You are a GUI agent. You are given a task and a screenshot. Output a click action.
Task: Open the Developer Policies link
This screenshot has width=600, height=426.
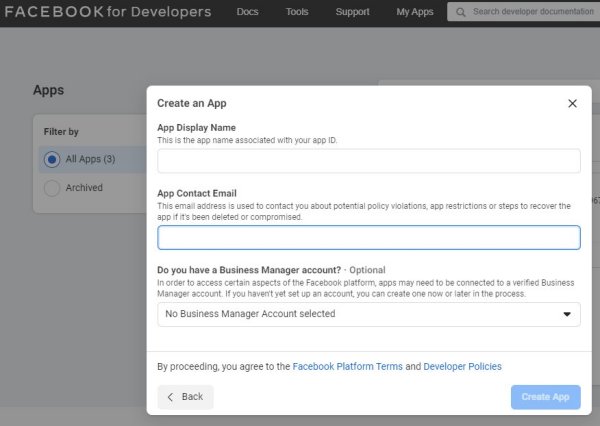tap(462, 367)
